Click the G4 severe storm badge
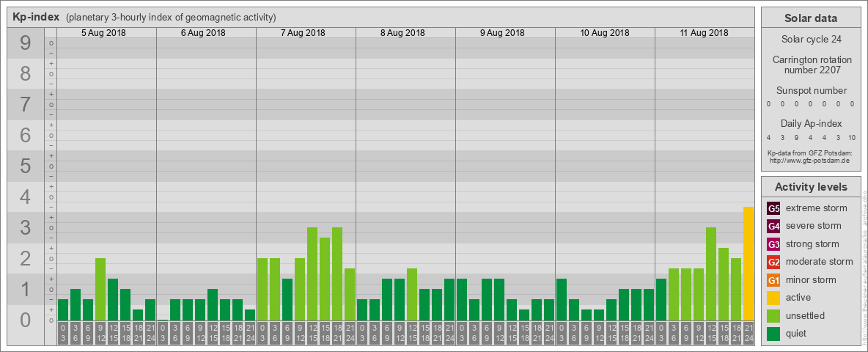 (773, 227)
